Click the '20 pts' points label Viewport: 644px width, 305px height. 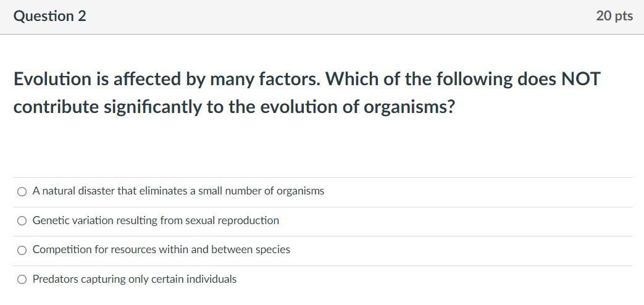coord(614,16)
